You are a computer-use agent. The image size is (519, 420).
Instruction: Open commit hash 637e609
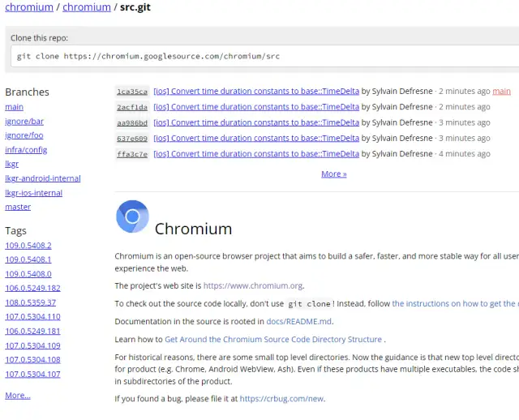click(132, 139)
